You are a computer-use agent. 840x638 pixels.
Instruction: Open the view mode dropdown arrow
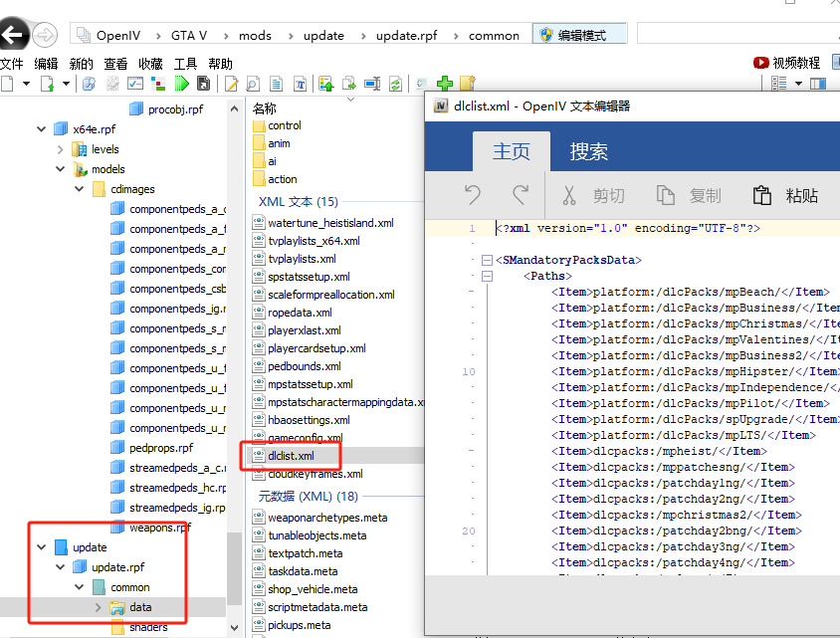(x=799, y=84)
